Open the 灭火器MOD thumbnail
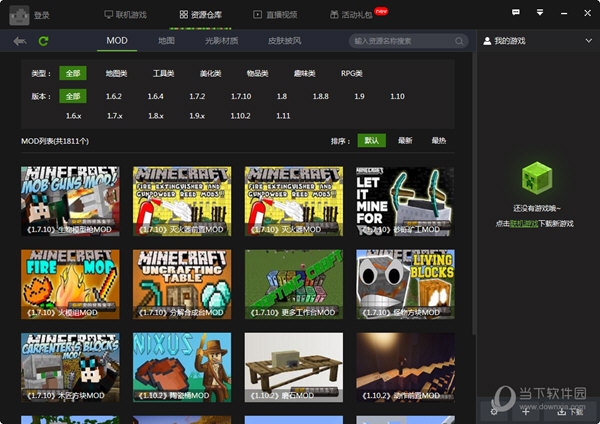 pyautogui.click(x=294, y=201)
